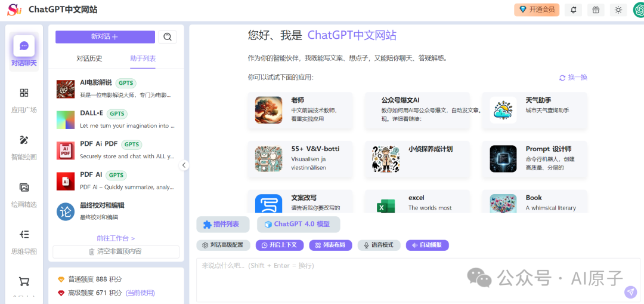This screenshot has height=304, width=644.
Task: Click the 开通会员 membership button
Action: (537, 10)
